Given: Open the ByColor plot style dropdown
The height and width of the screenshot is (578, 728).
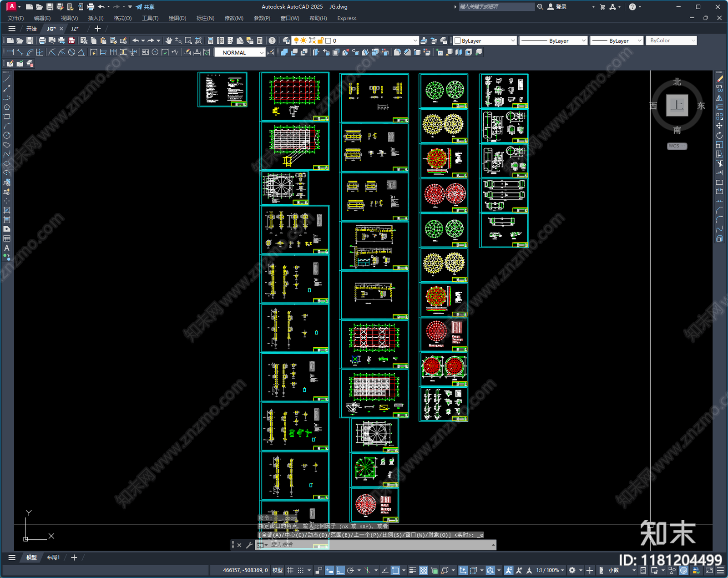Looking at the screenshot, I should [x=672, y=41].
